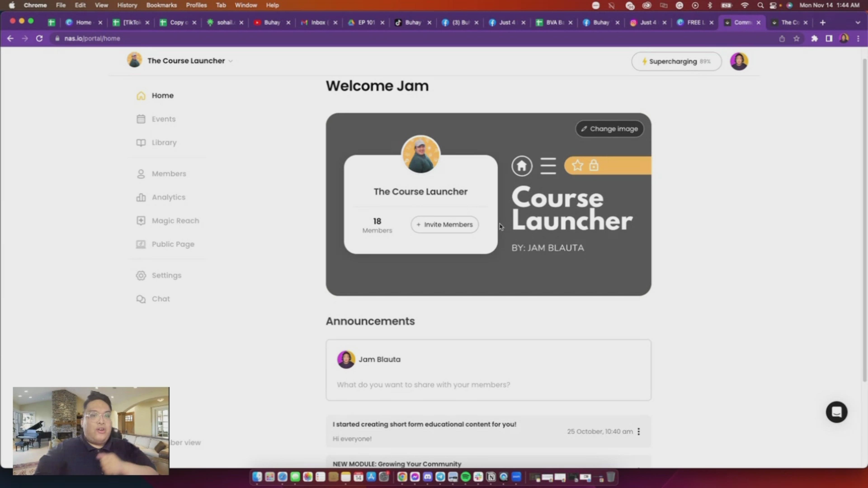Launch Spotify from the dock
Screen dimensions: 868x488
pos(466,477)
